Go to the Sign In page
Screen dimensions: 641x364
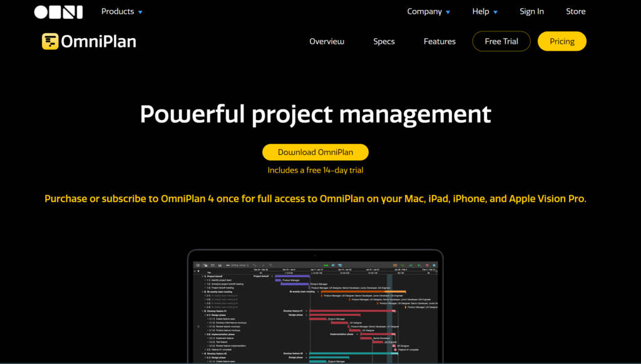point(531,11)
